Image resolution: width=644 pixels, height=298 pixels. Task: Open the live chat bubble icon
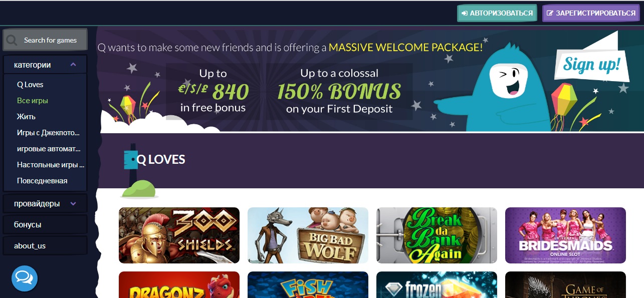pyautogui.click(x=25, y=278)
